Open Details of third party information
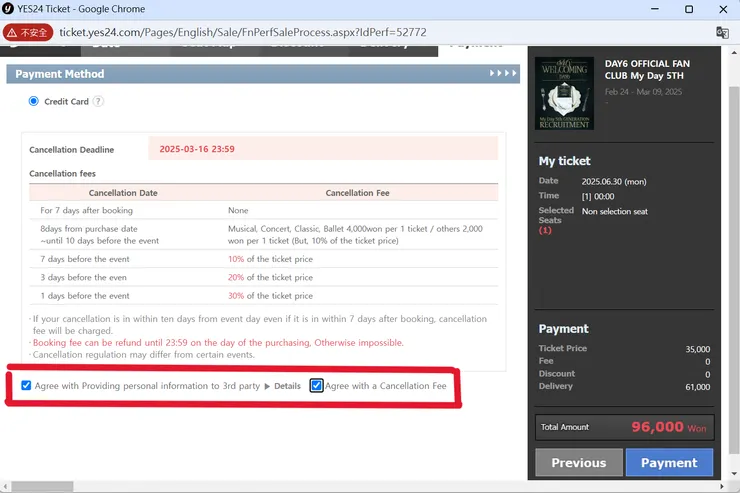The width and height of the screenshot is (740, 493). (x=287, y=386)
